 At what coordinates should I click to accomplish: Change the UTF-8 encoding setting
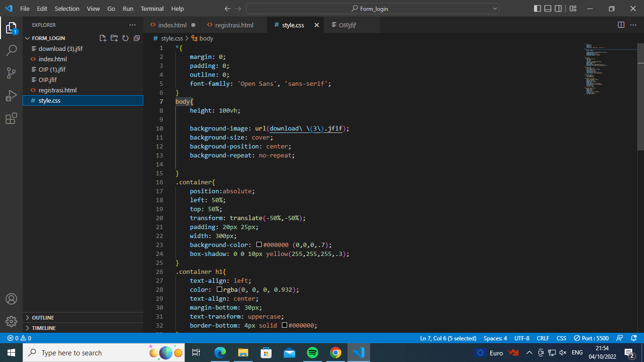[x=522, y=338]
